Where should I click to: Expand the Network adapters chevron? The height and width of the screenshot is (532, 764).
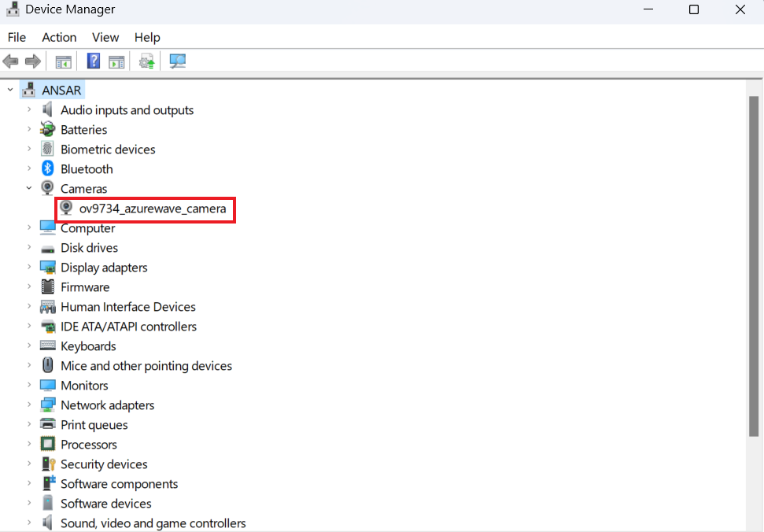(29, 405)
